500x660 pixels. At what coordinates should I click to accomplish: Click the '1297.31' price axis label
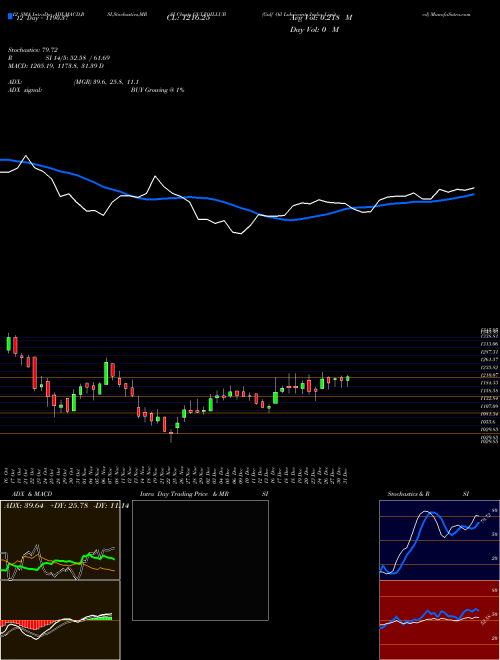(489, 352)
